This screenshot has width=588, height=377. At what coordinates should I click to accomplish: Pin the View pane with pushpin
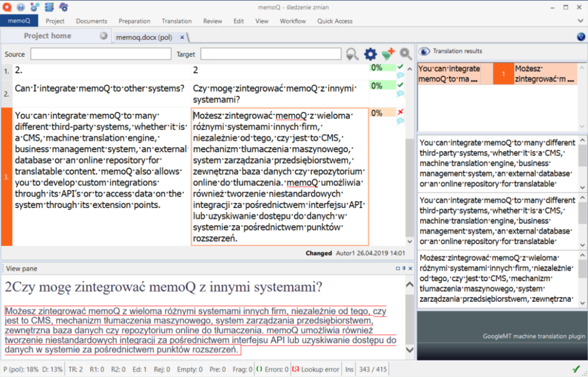(404, 268)
